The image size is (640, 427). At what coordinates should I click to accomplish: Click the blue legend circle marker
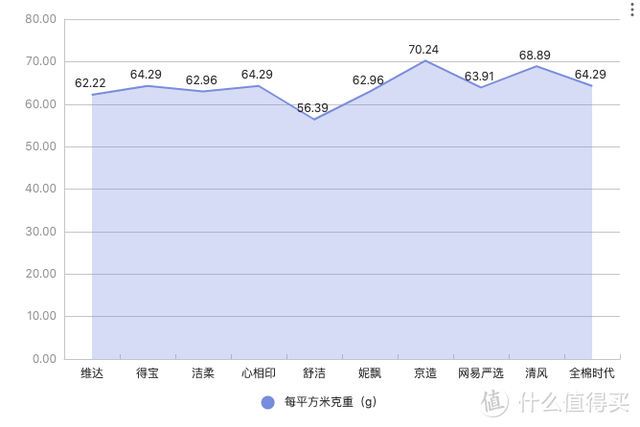point(267,402)
